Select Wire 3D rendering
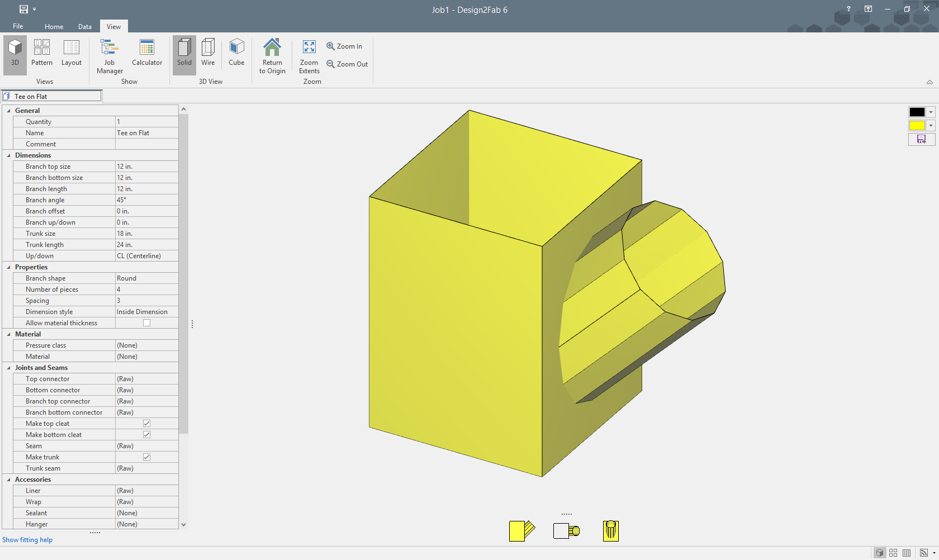The image size is (939, 560). click(x=208, y=55)
